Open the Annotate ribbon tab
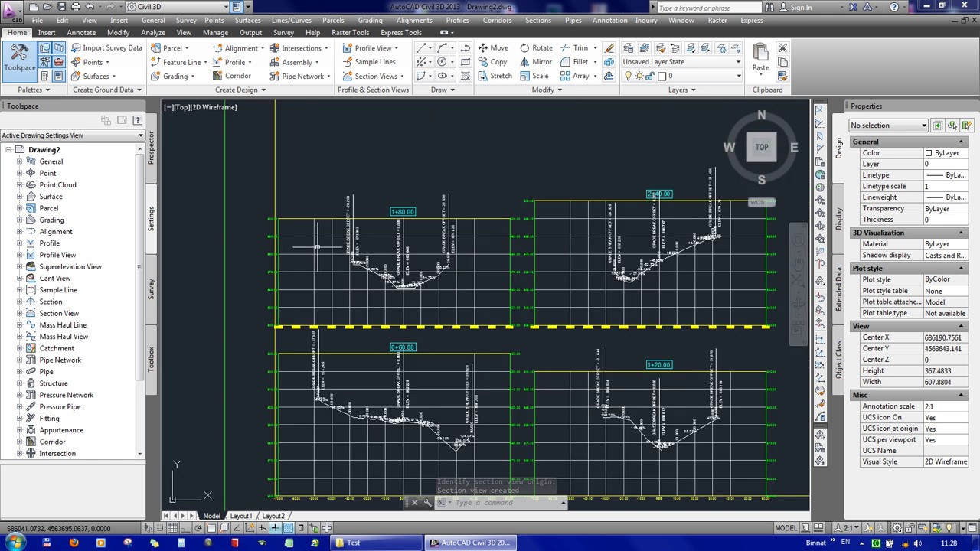 81,33
